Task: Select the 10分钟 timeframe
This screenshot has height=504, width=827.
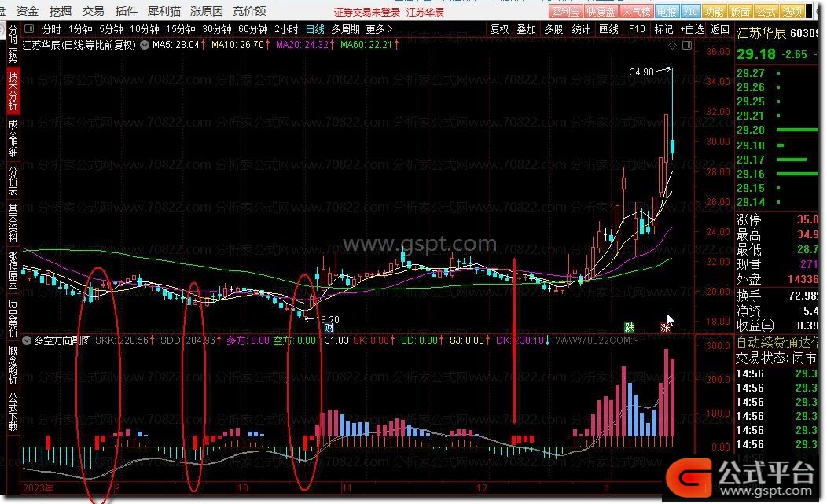Action: coord(144,29)
